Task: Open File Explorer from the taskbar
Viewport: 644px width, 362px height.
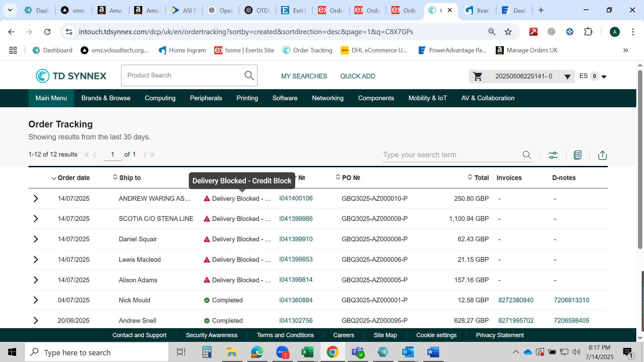Action: coord(231,352)
